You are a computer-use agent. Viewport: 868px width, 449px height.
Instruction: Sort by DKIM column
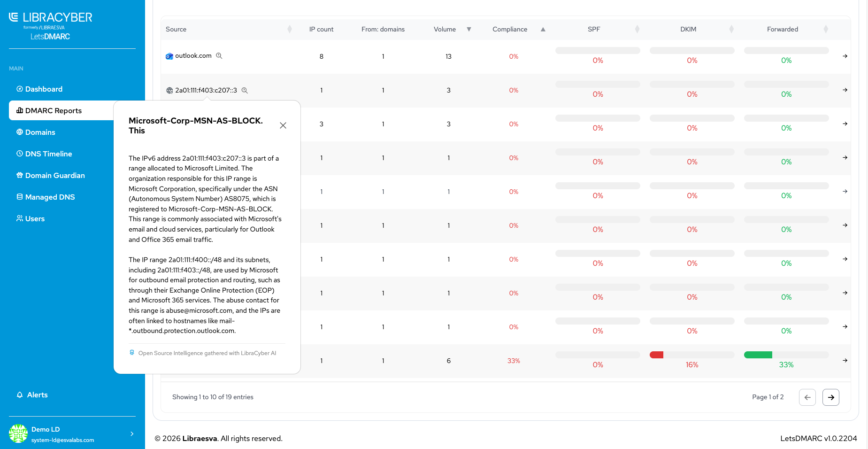[x=731, y=29]
